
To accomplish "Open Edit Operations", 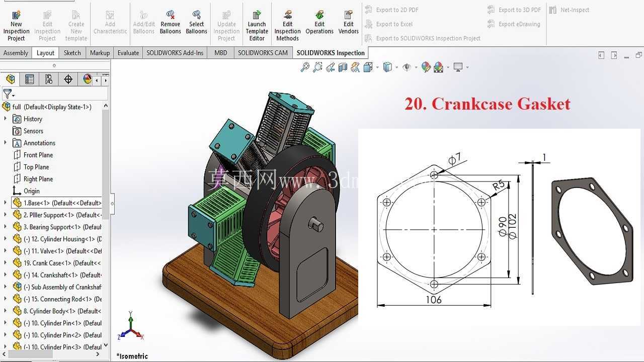I will [319, 23].
